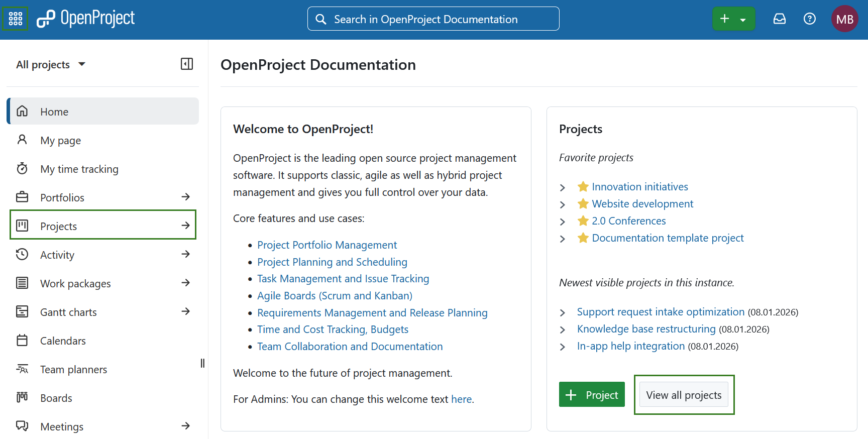Viewport: 868px width, 439px height.
Task: Open the MB user avatar menu
Action: tap(845, 19)
